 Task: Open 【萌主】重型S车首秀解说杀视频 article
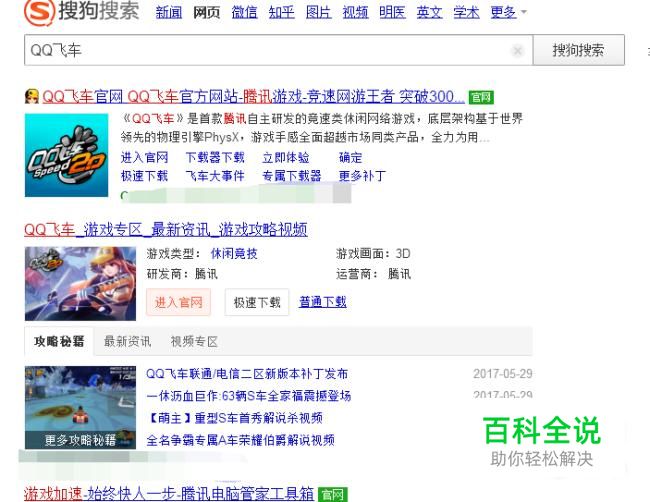pos(235,418)
